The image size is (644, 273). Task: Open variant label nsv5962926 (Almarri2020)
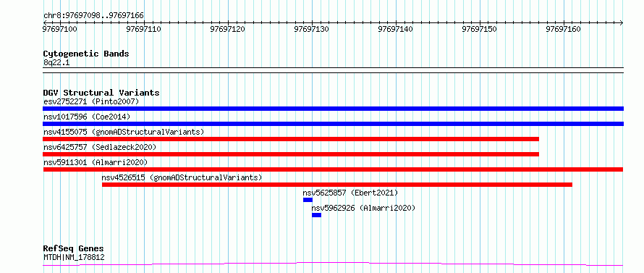(363, 208)
